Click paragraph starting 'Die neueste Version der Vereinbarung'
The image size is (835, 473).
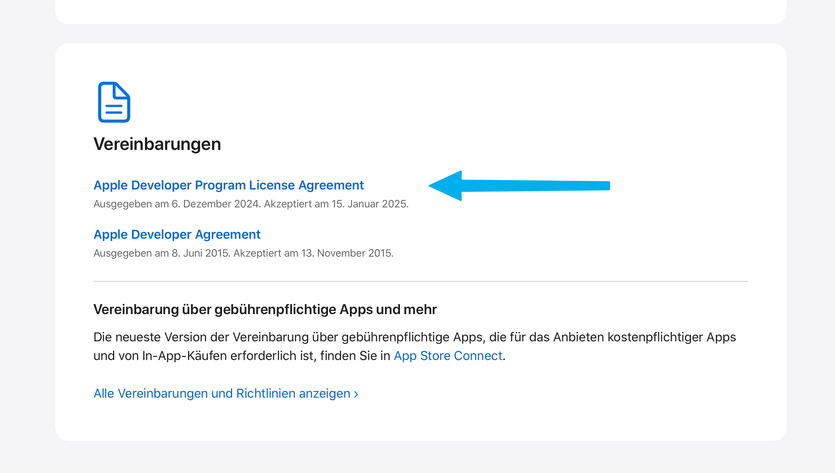(x=415, y=346)
